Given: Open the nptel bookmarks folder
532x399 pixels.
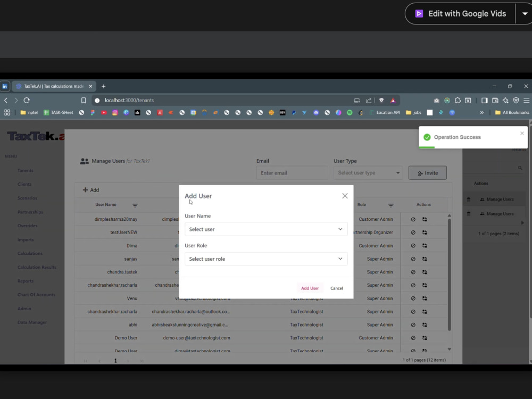Looking at the screenshot, I should 29,112.
